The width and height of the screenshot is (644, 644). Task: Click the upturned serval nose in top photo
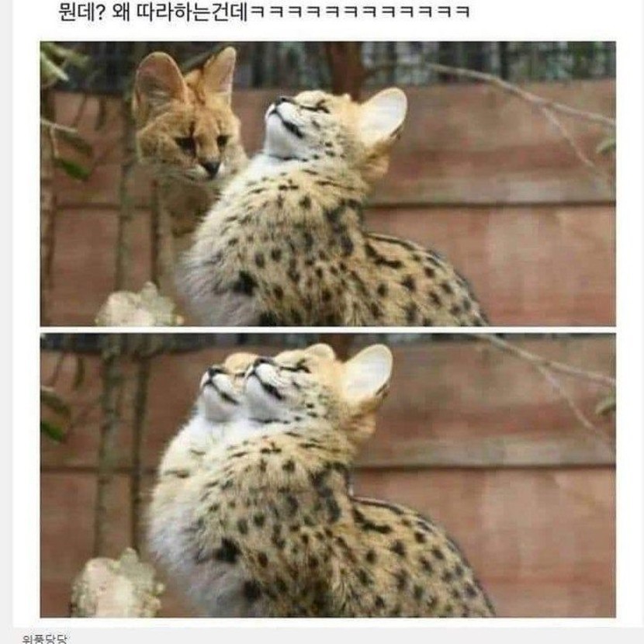click(x=281, y=102)
